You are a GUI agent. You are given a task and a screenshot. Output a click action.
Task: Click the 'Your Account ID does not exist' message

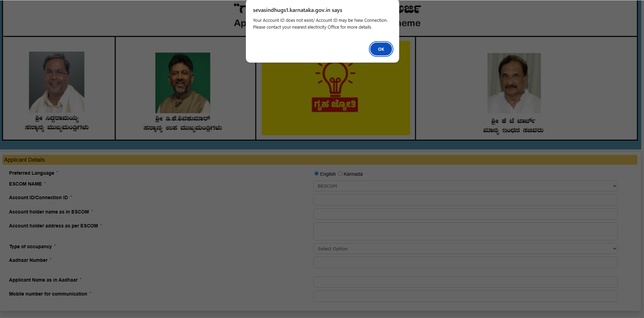(320, 20)
